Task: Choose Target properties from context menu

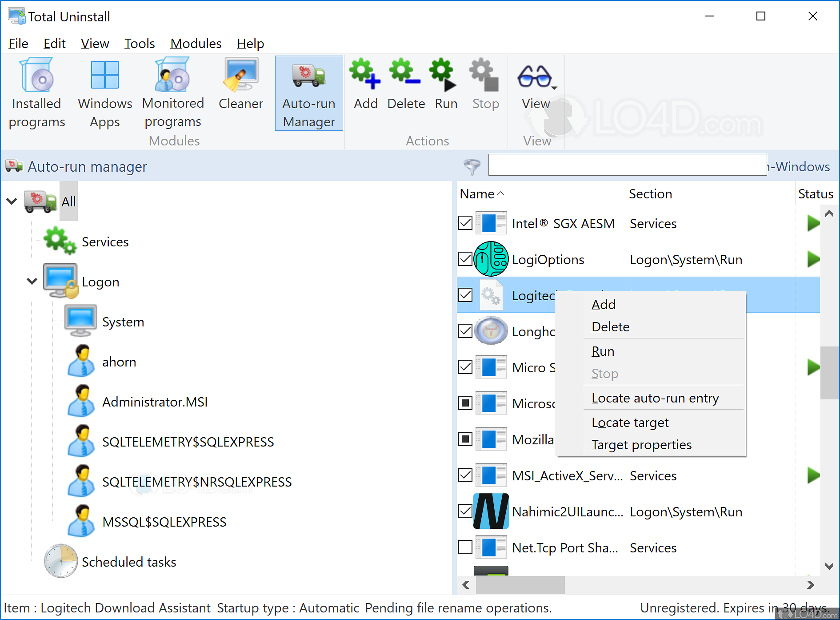Action: 642,444
